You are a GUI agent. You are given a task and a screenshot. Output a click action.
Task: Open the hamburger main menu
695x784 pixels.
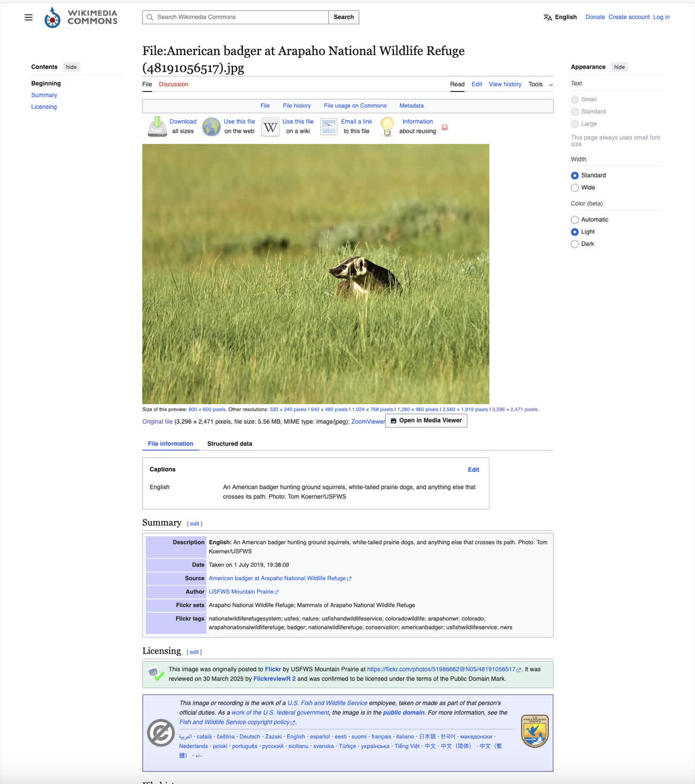[x=28, y=17]
